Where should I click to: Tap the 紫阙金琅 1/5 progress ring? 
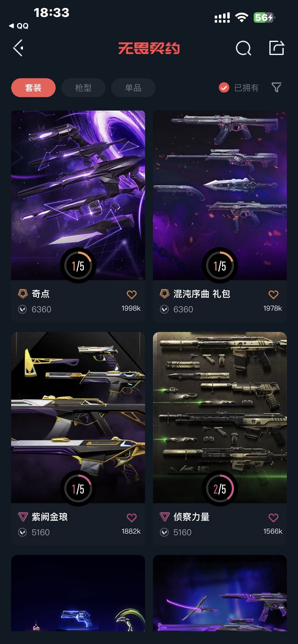(78, 488)
